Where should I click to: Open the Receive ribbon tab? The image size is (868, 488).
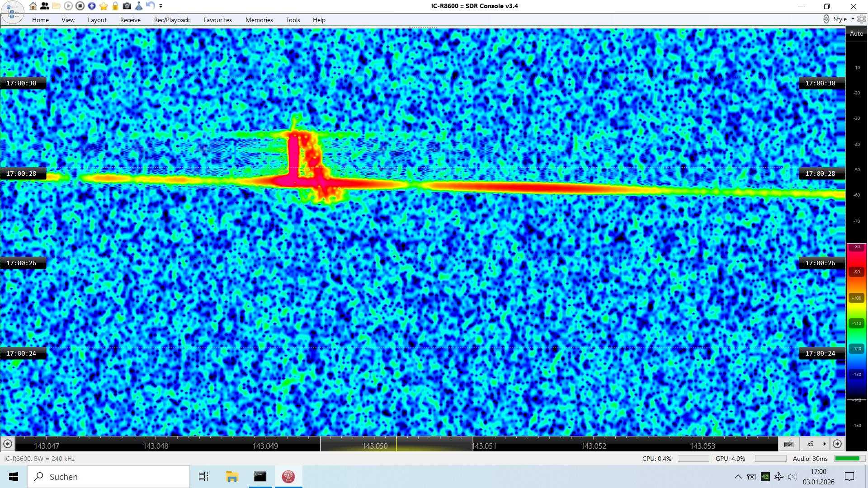(x=130, y=20)
